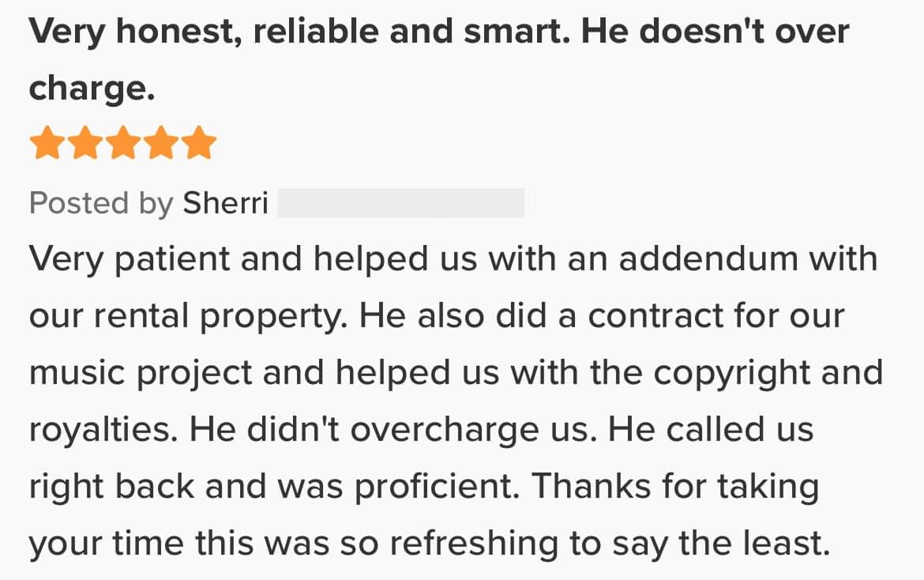This screenshot has width=924, height=580.
Task: Select the second orange rating star
Action: click(x=85, y=144)
